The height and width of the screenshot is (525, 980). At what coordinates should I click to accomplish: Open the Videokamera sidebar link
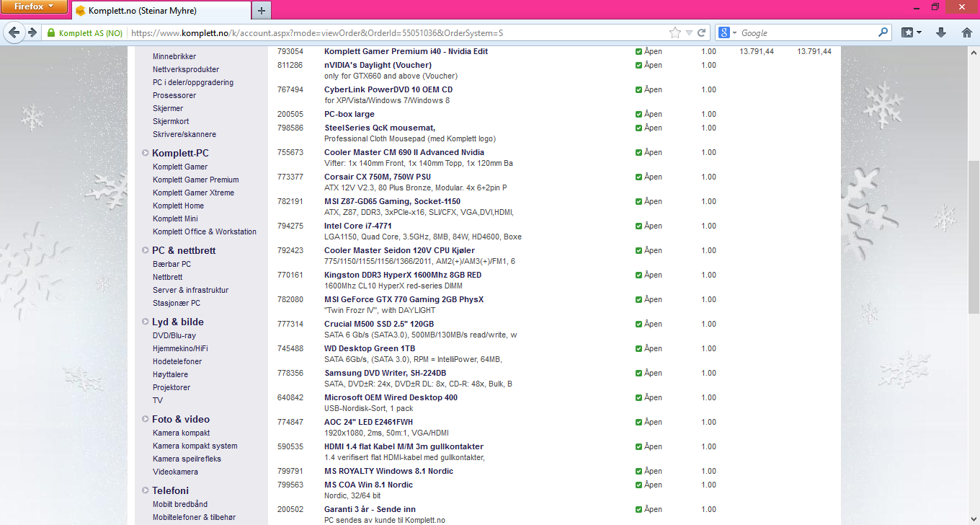click(x=175, y=472)
